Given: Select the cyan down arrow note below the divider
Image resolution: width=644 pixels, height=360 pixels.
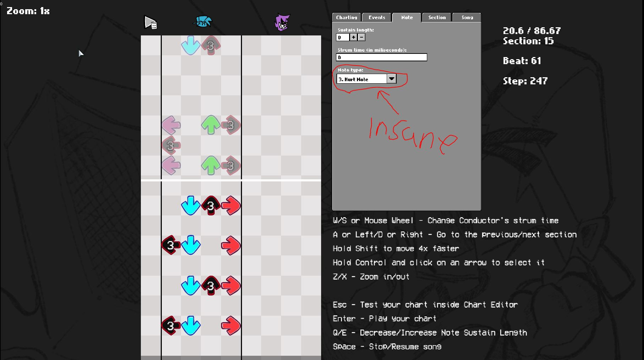Looking at the screenshot, I should click(190, 205).
